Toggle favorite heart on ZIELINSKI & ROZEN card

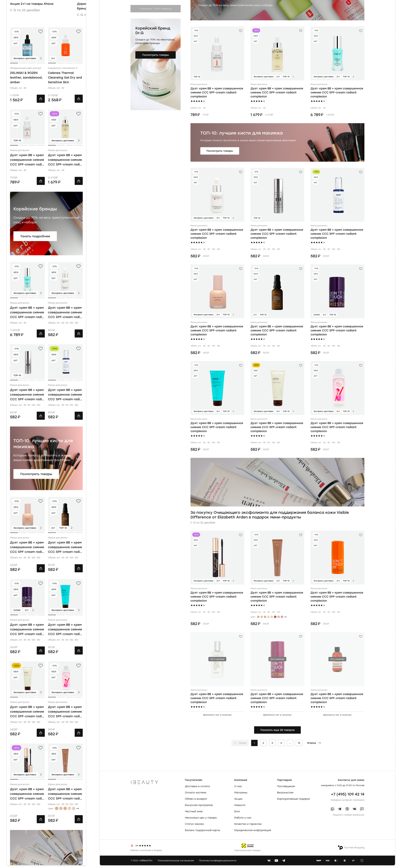tap(40, 31)
